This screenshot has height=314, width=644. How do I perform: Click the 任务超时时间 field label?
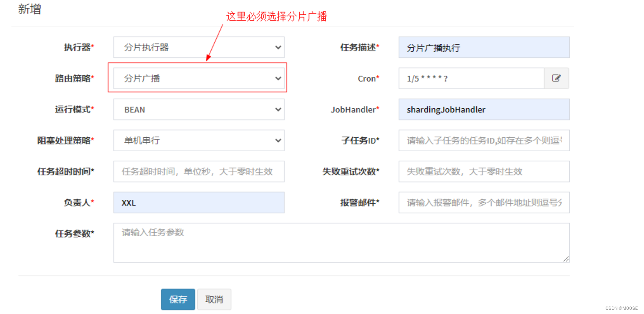point(65,172)
